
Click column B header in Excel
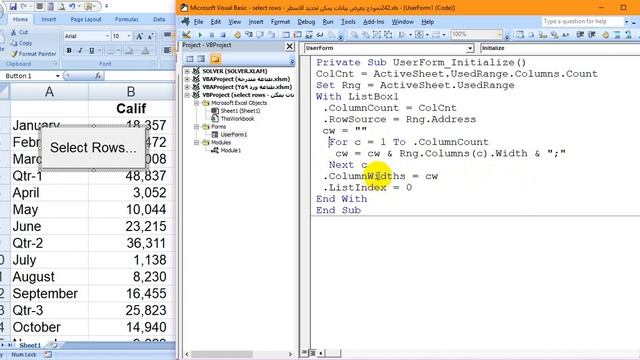click(x=131, y=91)
